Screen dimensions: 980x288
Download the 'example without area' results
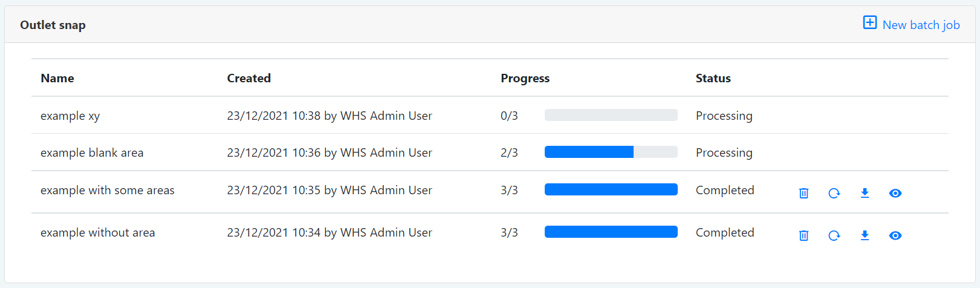[x=865, y=235]
